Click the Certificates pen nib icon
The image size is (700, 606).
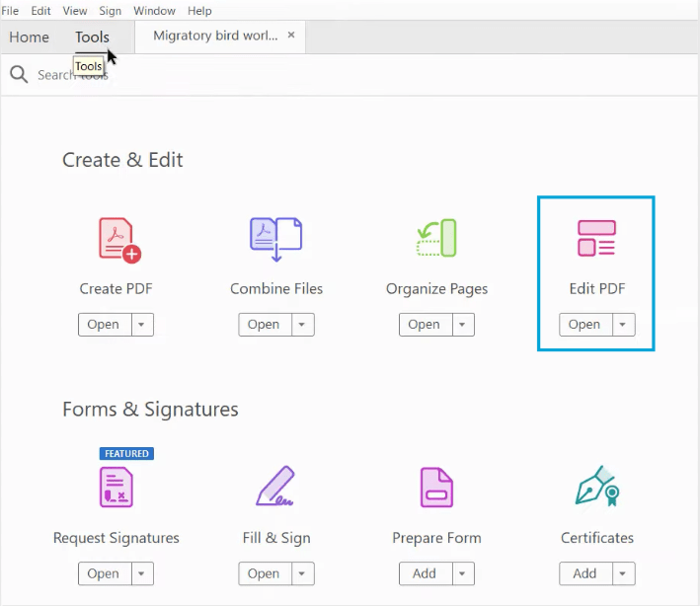tap(597, 486)
